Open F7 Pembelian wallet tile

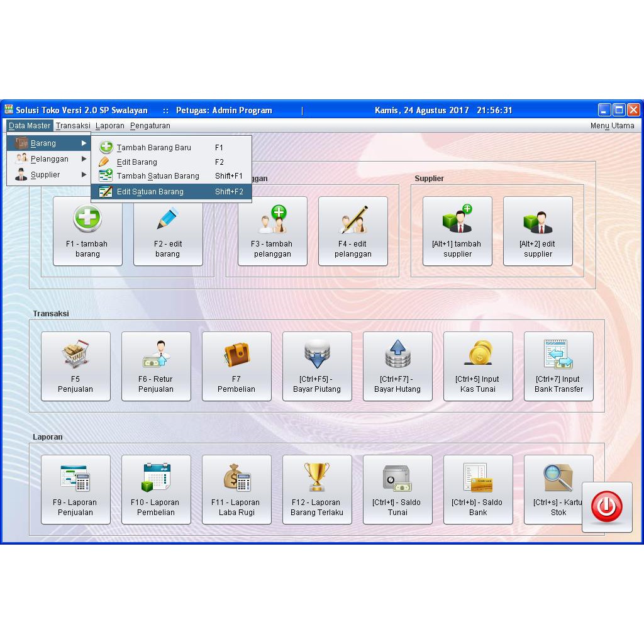click(x=236, y=366)
